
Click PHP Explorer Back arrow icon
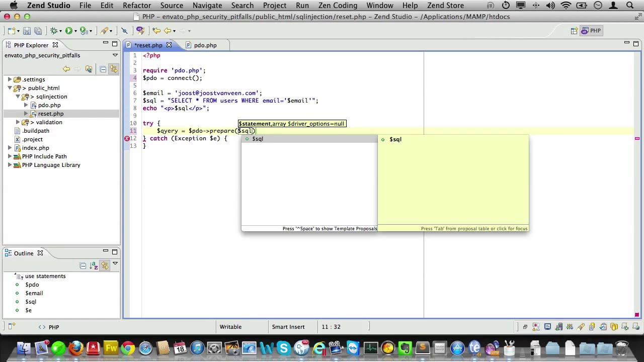[66, 69]
